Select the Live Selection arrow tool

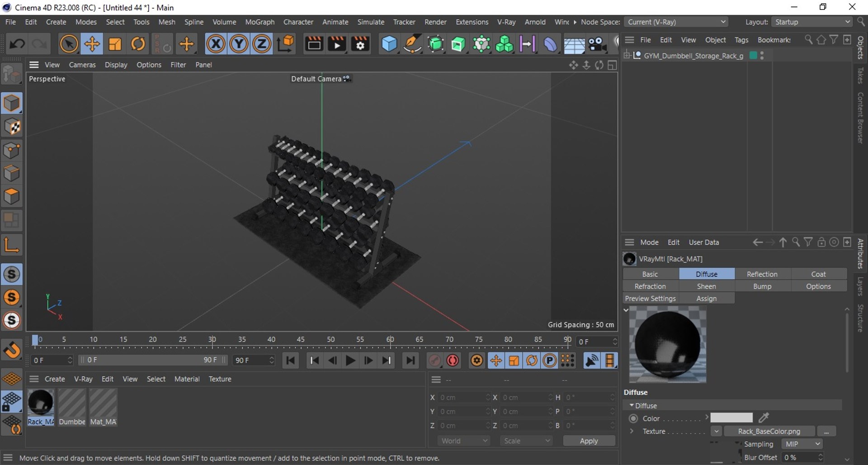[69, 44]
